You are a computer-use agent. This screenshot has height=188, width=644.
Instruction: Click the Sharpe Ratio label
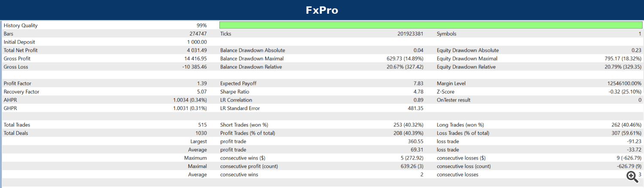click(x=234, y=92)
